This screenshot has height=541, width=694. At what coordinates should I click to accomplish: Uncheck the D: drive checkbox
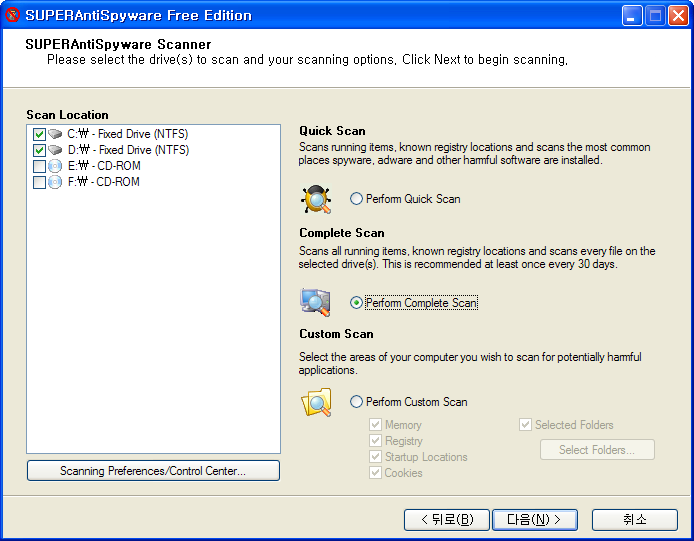[x=39, y=150]
